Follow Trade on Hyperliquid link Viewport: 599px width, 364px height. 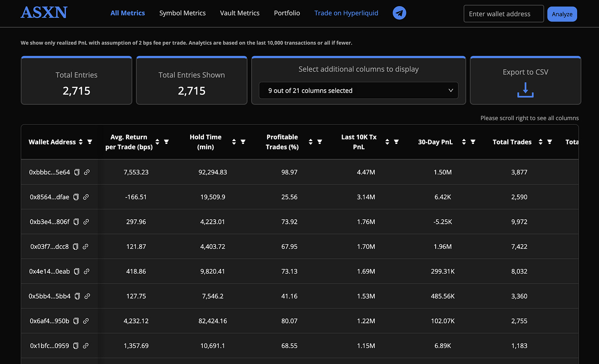[x=346, y=13]
